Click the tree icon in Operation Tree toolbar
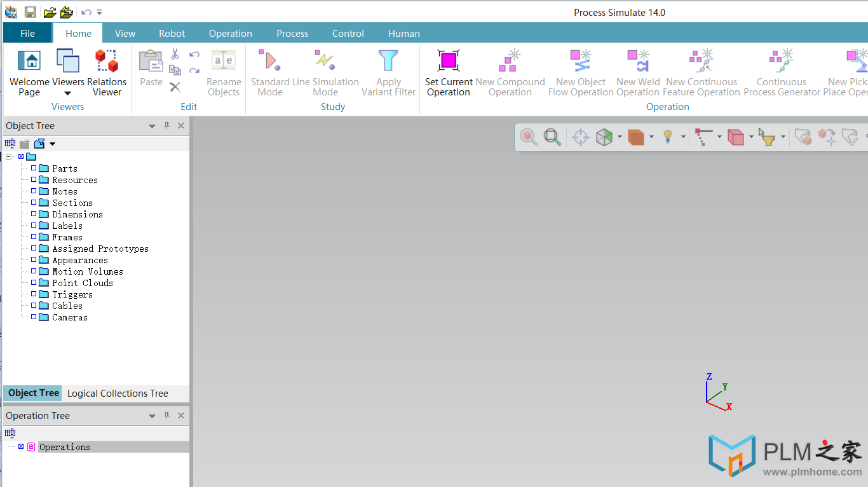 pyautogui.click(x=10, y=434)
